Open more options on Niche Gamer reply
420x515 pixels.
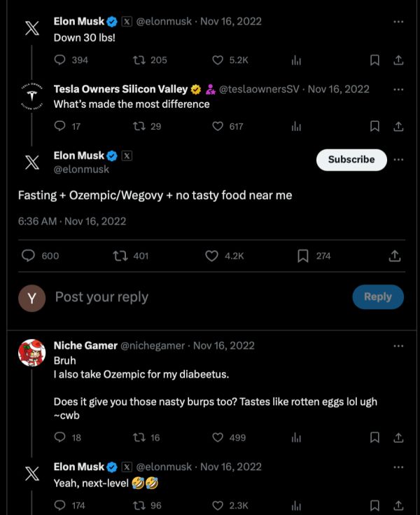click(x=398, y=345)
